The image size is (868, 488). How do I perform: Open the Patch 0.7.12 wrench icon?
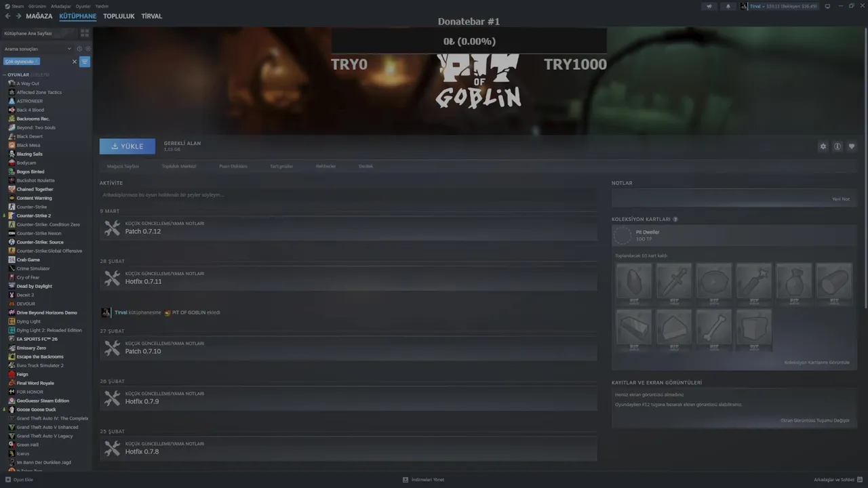click(112, 228)
